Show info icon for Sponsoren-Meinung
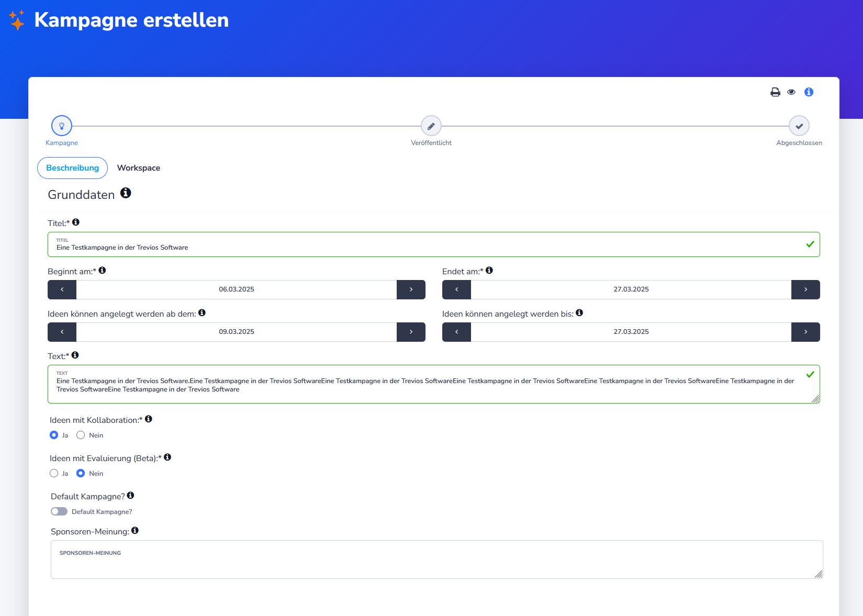 tap(135, 531)
